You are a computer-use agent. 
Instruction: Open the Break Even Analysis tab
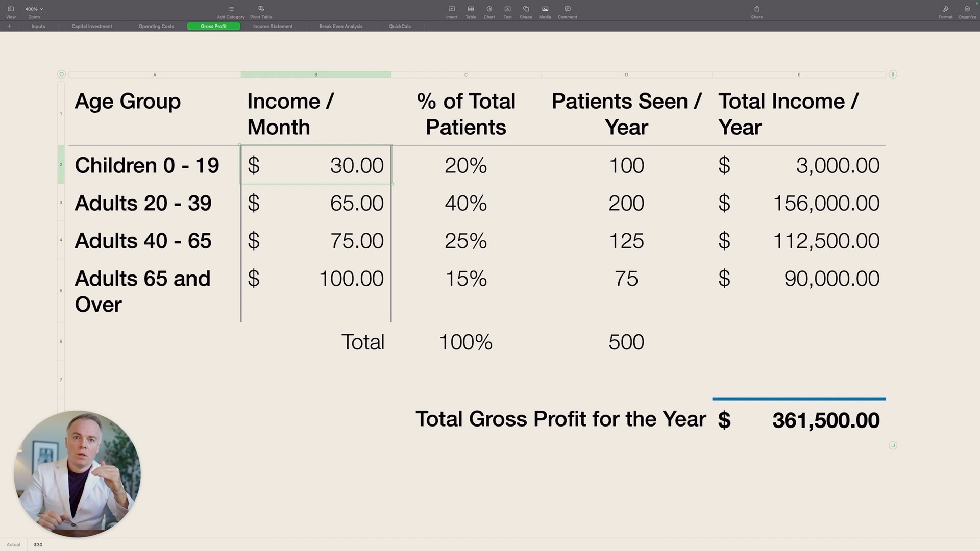[x=340, y=26]
